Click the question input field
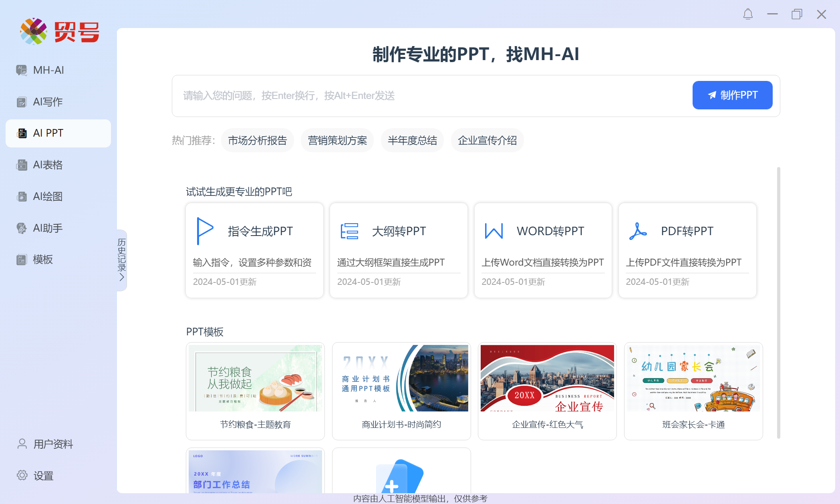Image resolution: width=840 pixels, height=504 pixels. [433, 95]
